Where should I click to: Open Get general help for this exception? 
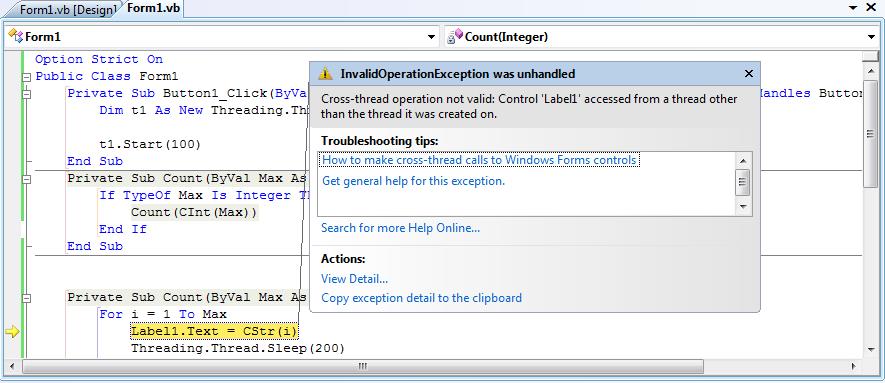point(413,181)
